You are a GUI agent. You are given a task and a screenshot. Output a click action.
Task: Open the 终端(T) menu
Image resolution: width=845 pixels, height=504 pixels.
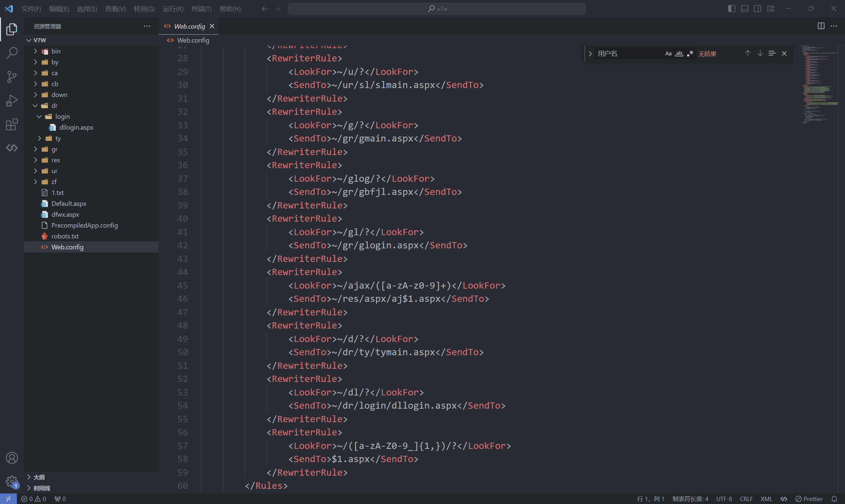point(201,9)
